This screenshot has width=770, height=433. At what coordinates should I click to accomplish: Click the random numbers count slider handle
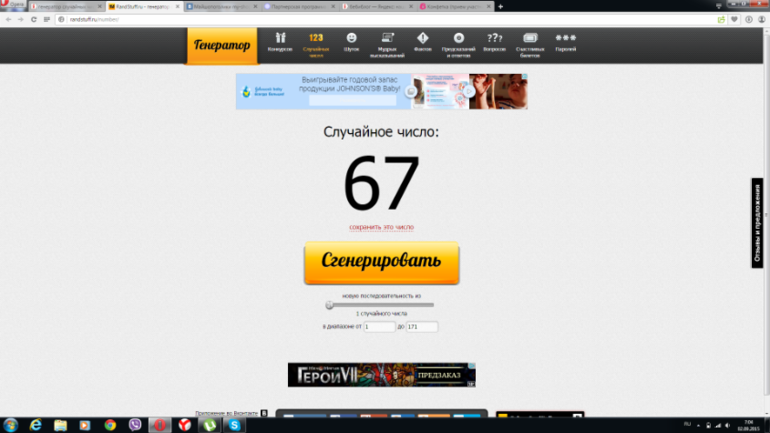329,305
